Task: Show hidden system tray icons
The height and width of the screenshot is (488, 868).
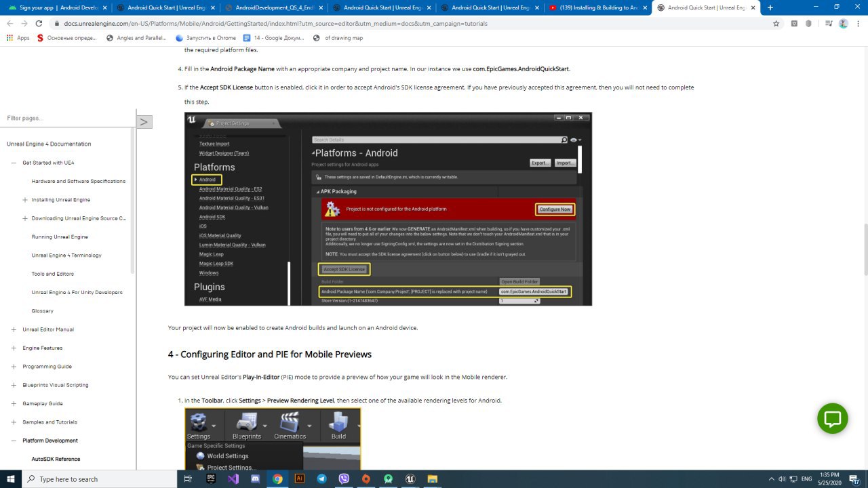Action: (771, 479)
